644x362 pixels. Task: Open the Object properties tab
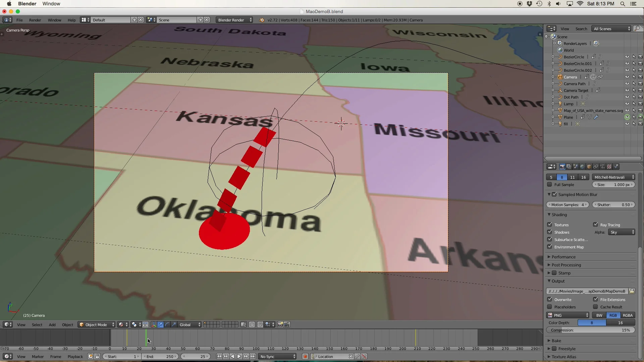[589, 167]
